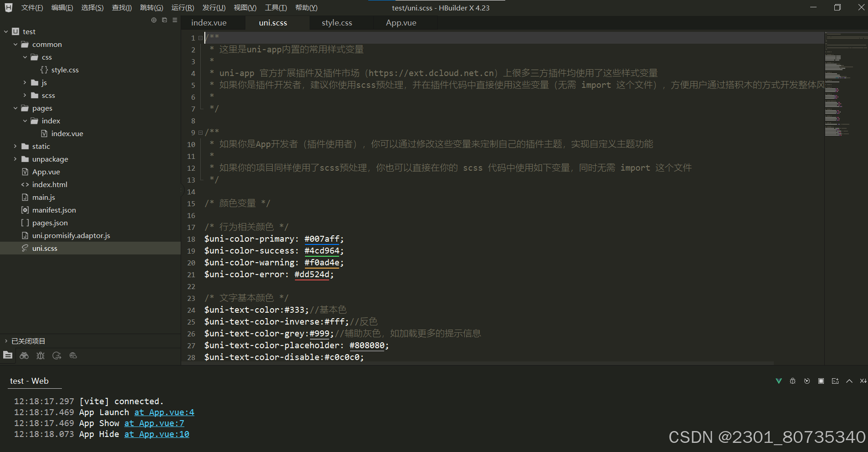
Task: Open project panel hamburger menu
Action: pos(175,20)
